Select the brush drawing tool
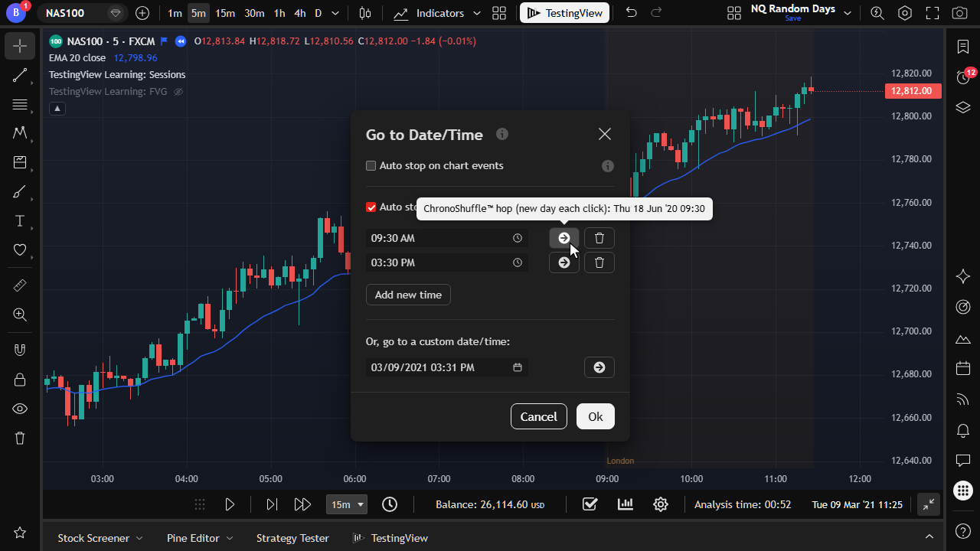The height and width of the screenshot is (551, 980). [20, 191]
